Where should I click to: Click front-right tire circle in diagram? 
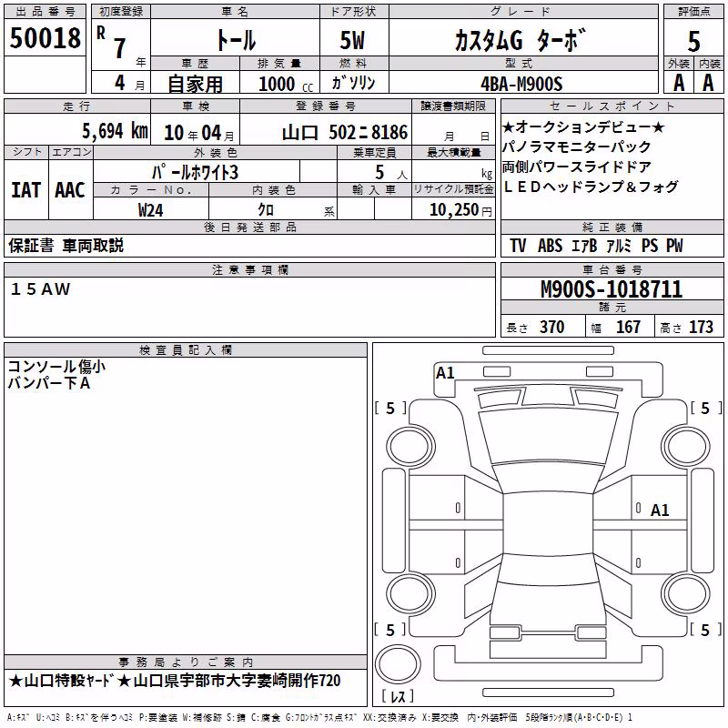(x=686, y=447)
